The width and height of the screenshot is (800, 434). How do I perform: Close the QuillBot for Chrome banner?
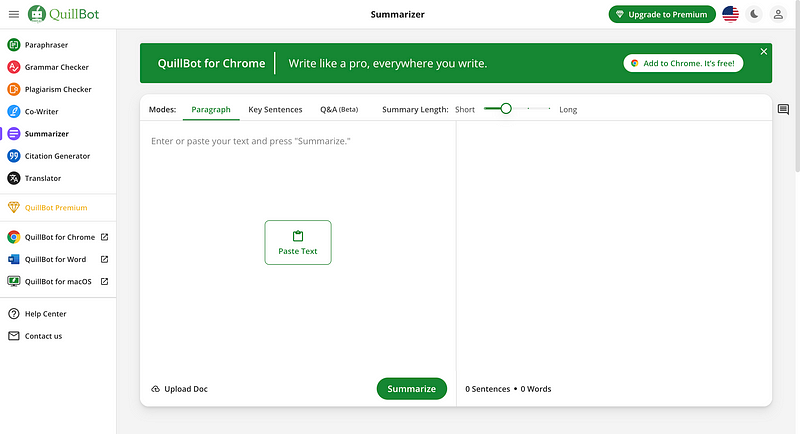(x=764, y=52)
